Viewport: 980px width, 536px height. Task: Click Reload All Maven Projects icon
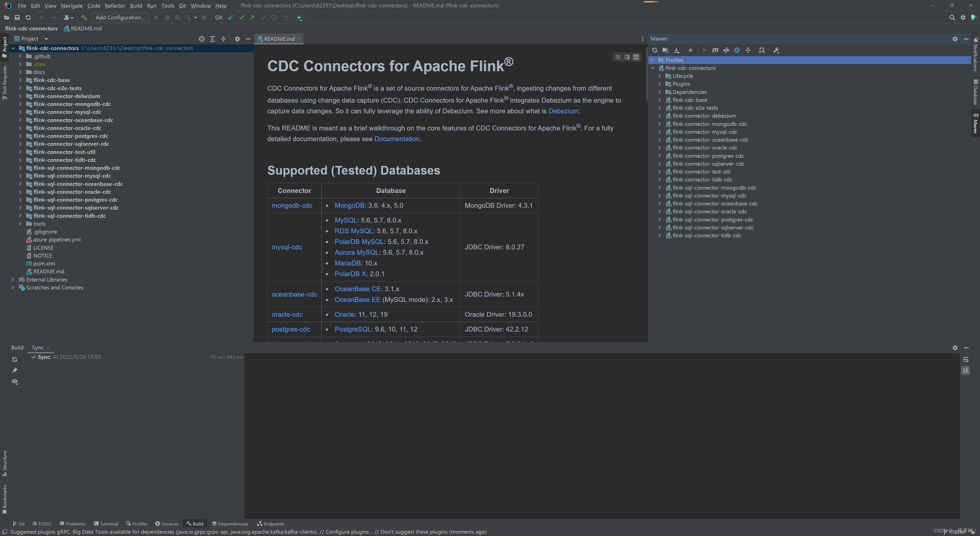[x=654, y=50]
